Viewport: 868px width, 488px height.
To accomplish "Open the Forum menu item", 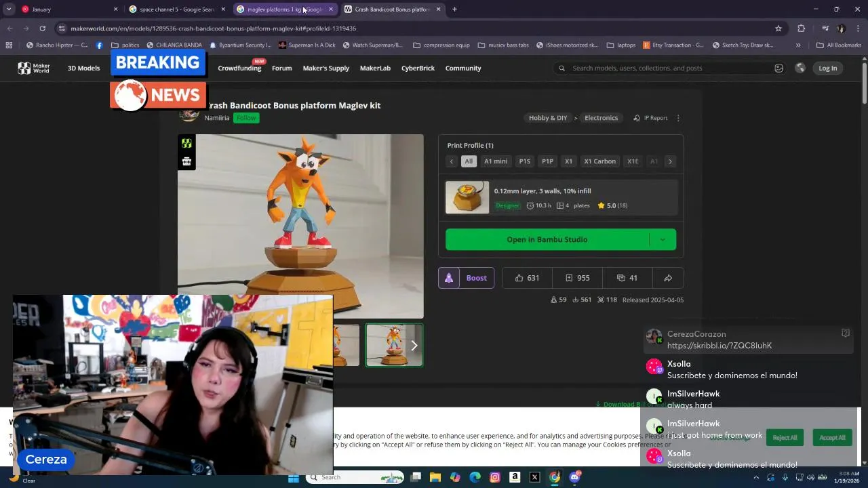I will (281, 68).
